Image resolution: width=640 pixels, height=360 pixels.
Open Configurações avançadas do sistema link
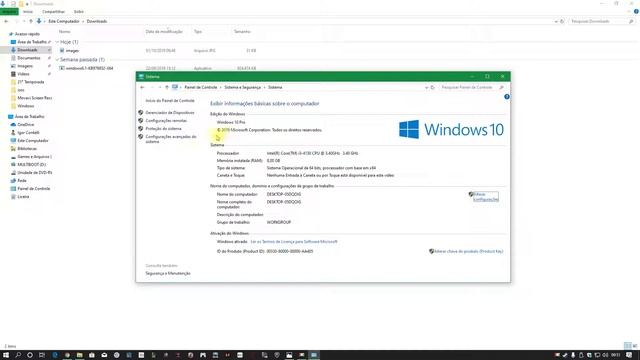click(171, 139)
